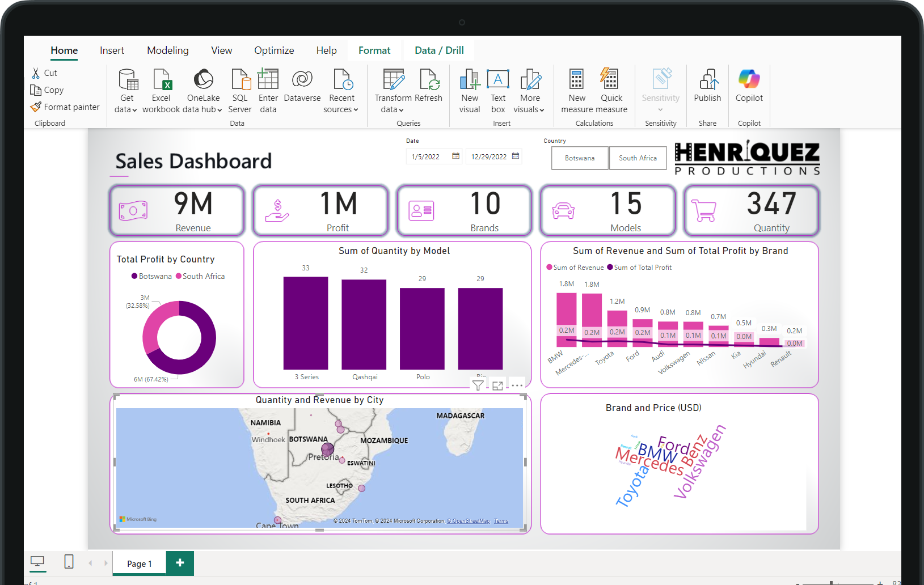Select the Polo quantity bar
Image resolution: width=924 pixels, height=585 pixels.
422,329
